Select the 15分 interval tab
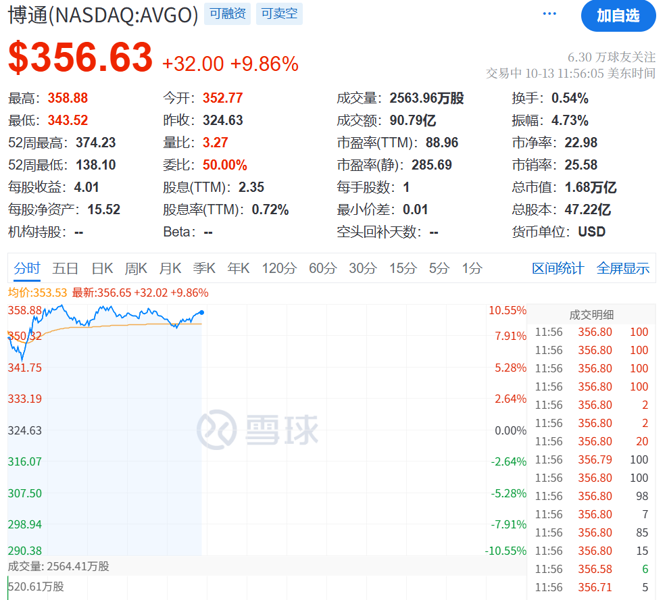Image resolution: width=667 pixels, height=600 pixels. point(403,268)
